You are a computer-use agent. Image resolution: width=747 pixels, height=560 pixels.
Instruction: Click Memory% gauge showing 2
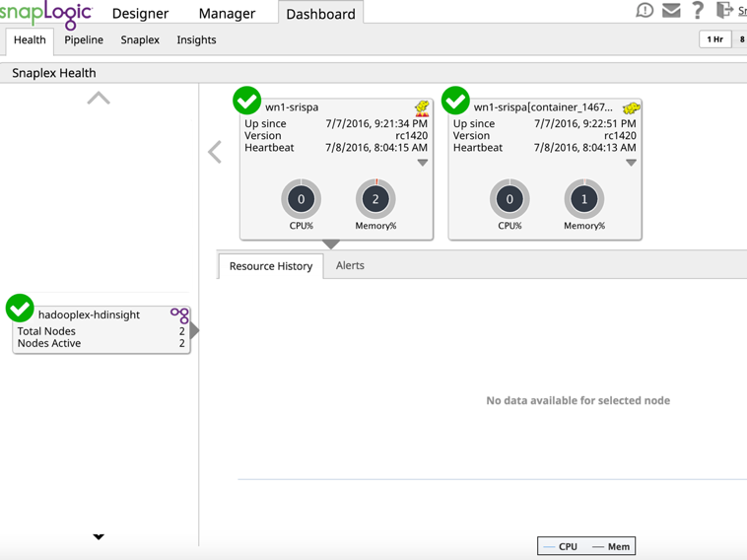click(375, 199)
